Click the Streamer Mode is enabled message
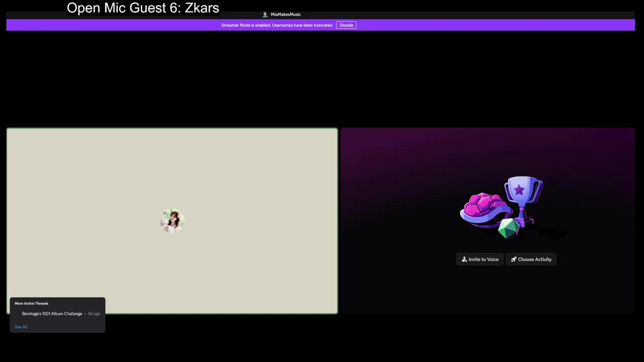Screen dimensions: 644x362 click(277, 25)
